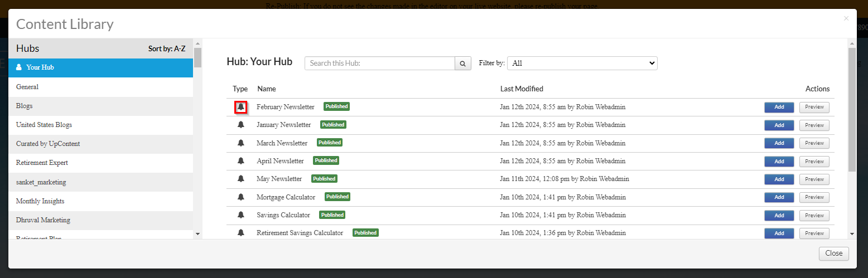Change the Sort by: A-Z ordering
868x278 pixels.
(x=167, y=48)
